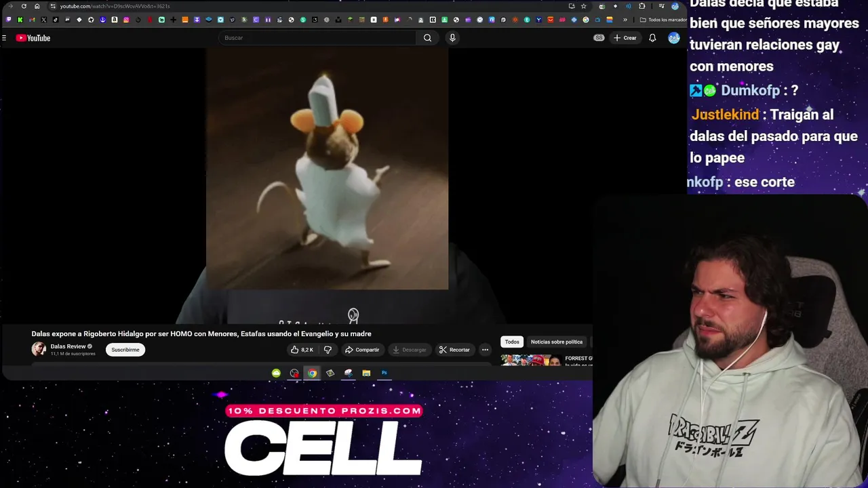Like the video with 8,2 K likes
Viewport: 868px width, 488px height.
pyautogui.click(x=302, y=350)
